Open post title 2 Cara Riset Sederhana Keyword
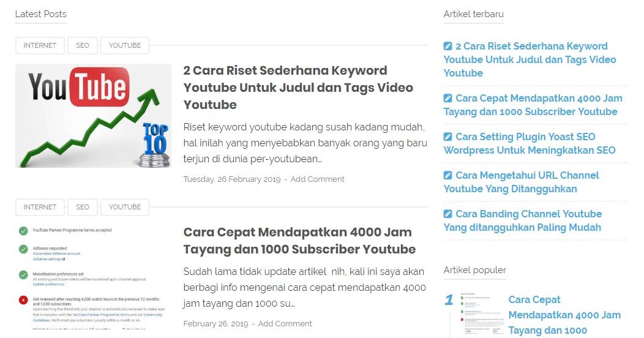 [298, 88]
